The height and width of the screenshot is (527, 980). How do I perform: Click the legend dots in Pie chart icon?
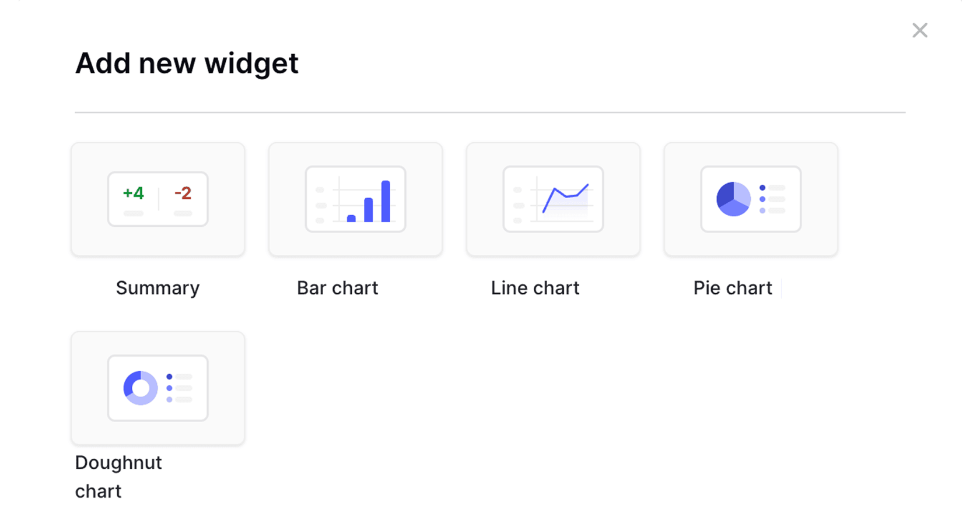pyautogui.click(x=762, y=199)
